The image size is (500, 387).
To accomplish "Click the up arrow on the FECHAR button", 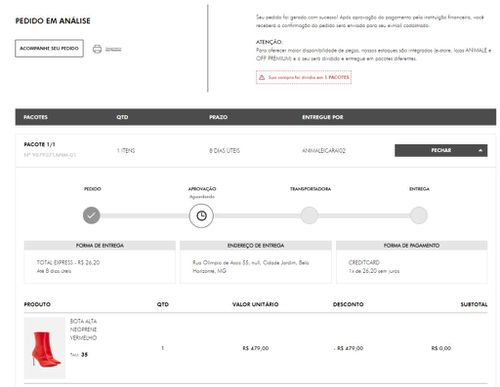I will tap(480, 151).
